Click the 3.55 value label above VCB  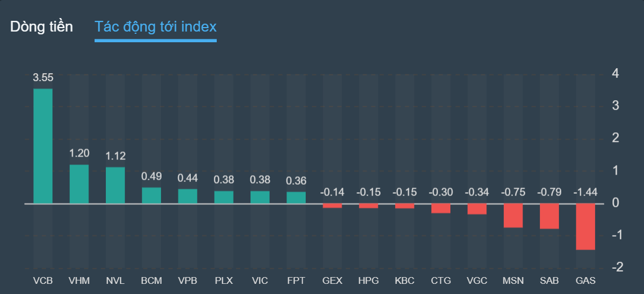pyautogui.click(x=43, y=78)
